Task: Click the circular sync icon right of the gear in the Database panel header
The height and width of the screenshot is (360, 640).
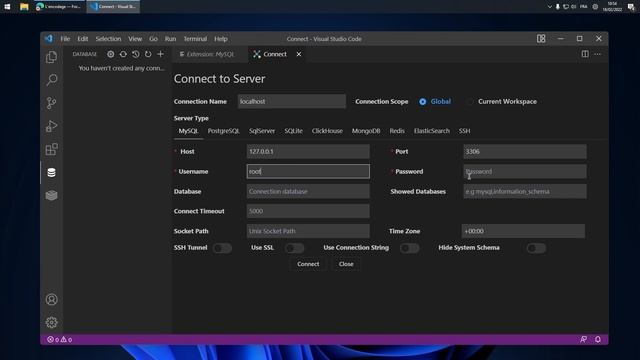Action: coord(123,54)
